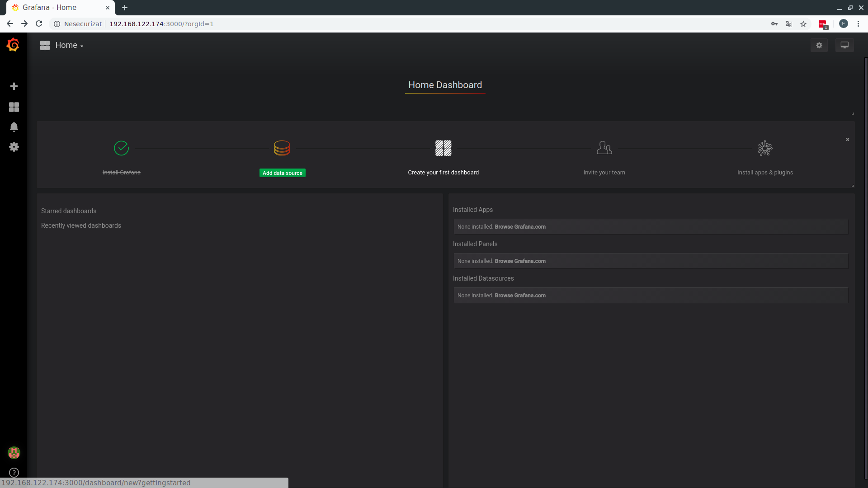Click the site info icon before Nesecurizat
This screenshot has width=868, height=488.
[x=57, y=24]
